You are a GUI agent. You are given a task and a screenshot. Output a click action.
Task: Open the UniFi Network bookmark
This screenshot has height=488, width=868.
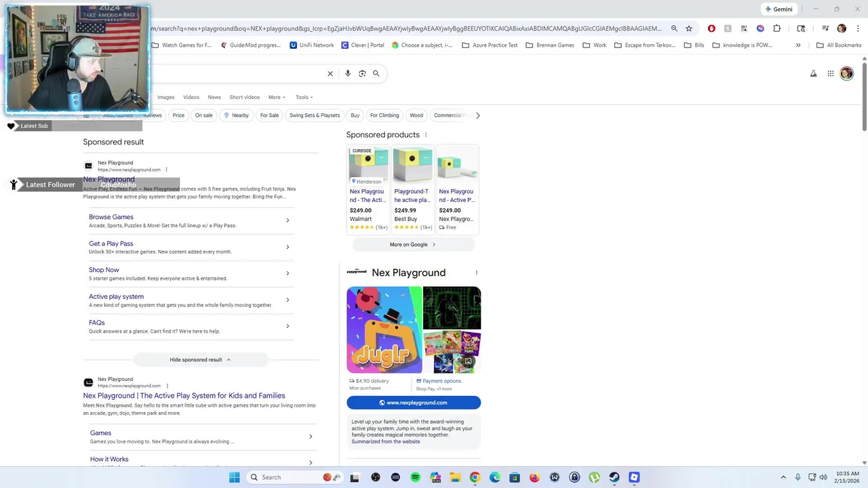(312, 45)
